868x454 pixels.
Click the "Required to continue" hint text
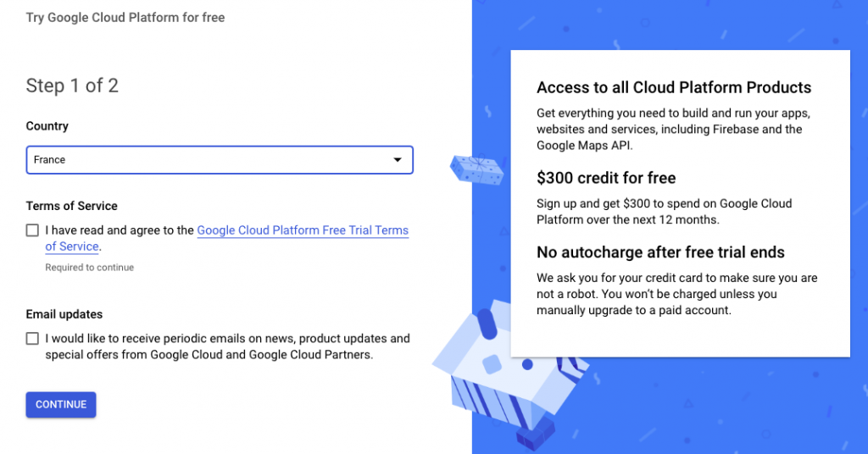[x=89, y=268]
